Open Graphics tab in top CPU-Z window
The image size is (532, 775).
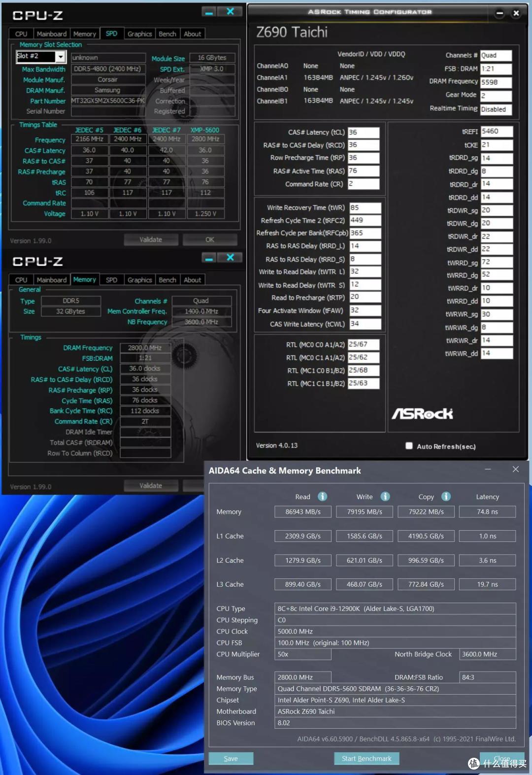pyautogui.click(x=140, y=34)
